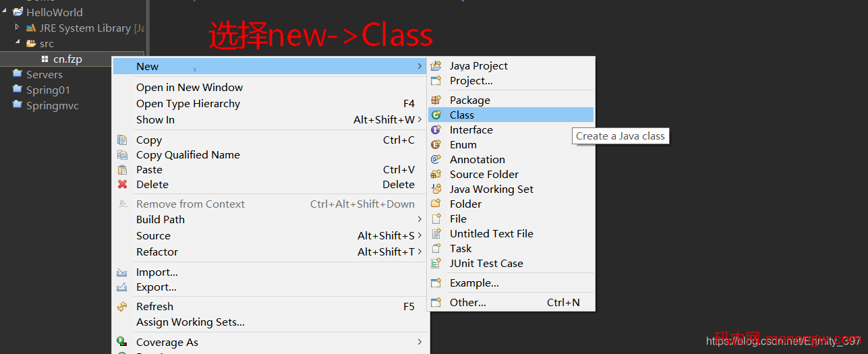Image resolution: width=868 pixels, height=354 pixels.
Task: Click the Java Project icon
Action: [x=436, y=66]
